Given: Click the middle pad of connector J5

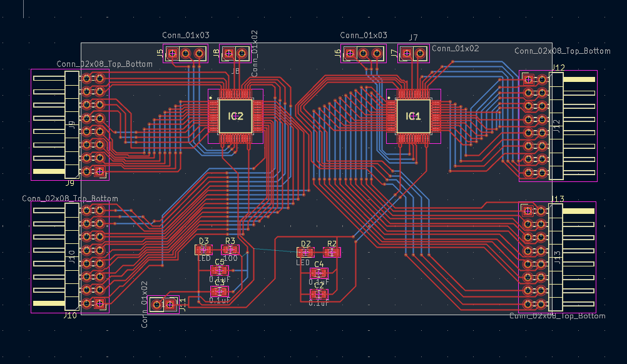Looking at the screenshot, I should (x=186, y=53).
